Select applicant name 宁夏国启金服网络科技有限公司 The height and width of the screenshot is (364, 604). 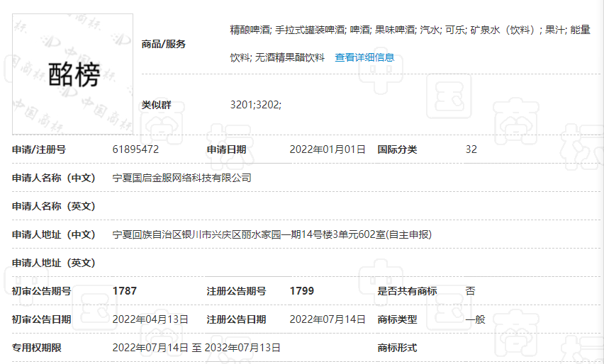(182, 178)
